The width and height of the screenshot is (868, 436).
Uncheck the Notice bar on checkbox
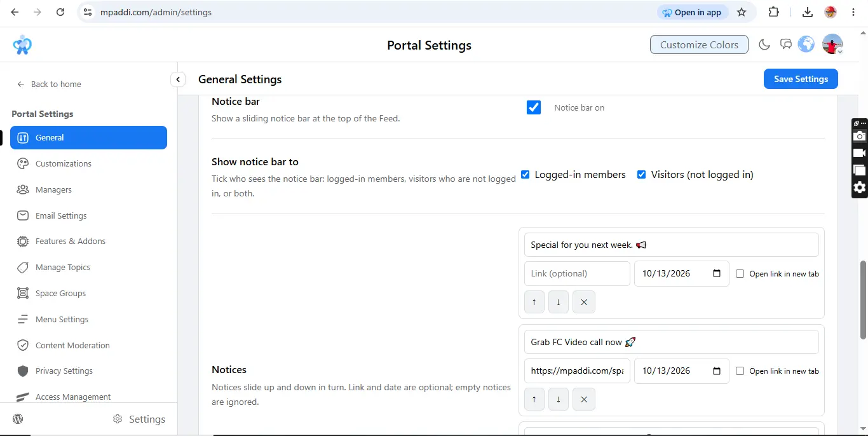pos(534,107)
